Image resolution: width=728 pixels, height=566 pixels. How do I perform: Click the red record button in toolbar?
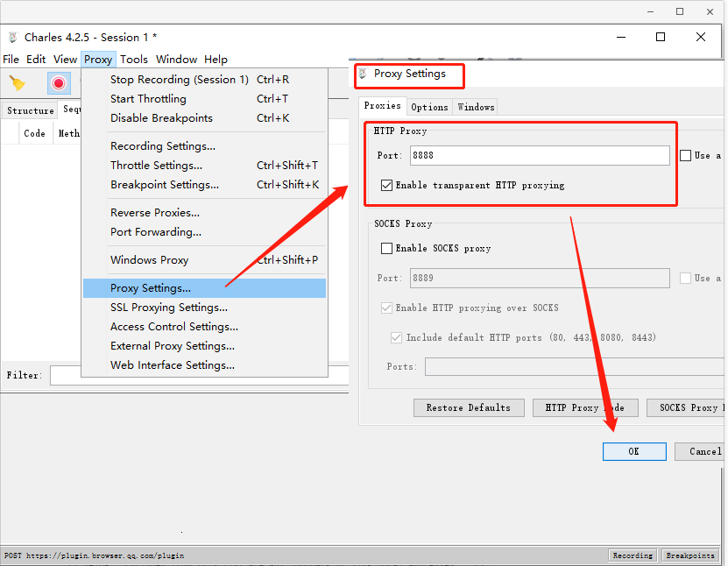tap(59, 83)
